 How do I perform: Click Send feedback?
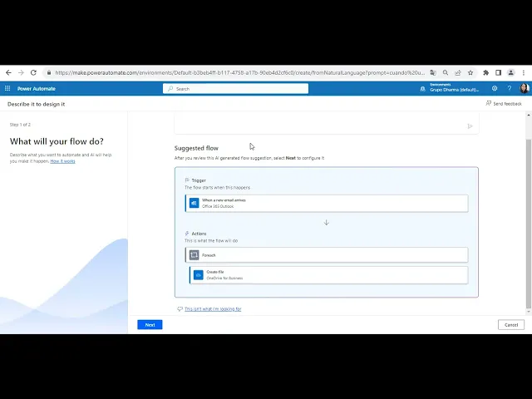click(x=504, y=103)
